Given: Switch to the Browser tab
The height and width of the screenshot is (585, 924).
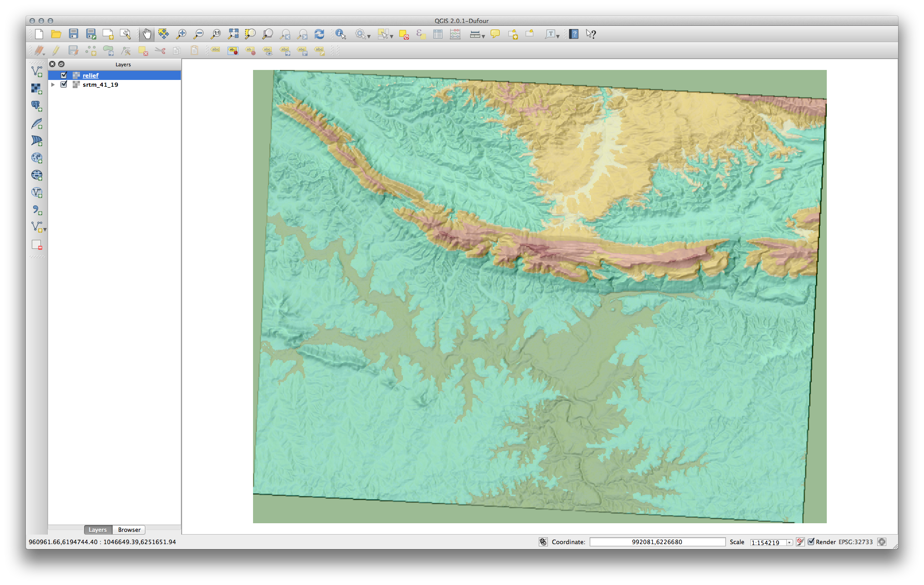Looking at the screenshot, I should pos(129,530).
